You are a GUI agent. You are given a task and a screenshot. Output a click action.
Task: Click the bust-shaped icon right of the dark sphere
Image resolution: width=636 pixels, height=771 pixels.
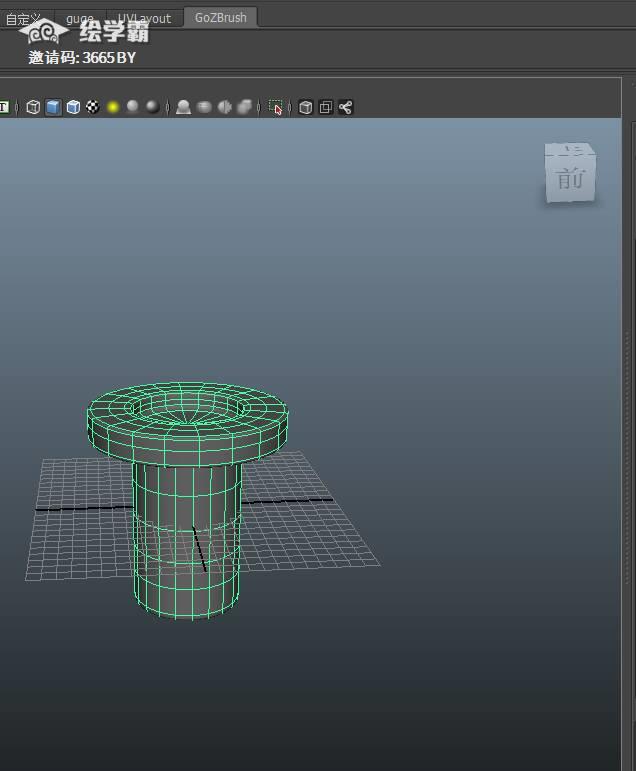(183, 107)
